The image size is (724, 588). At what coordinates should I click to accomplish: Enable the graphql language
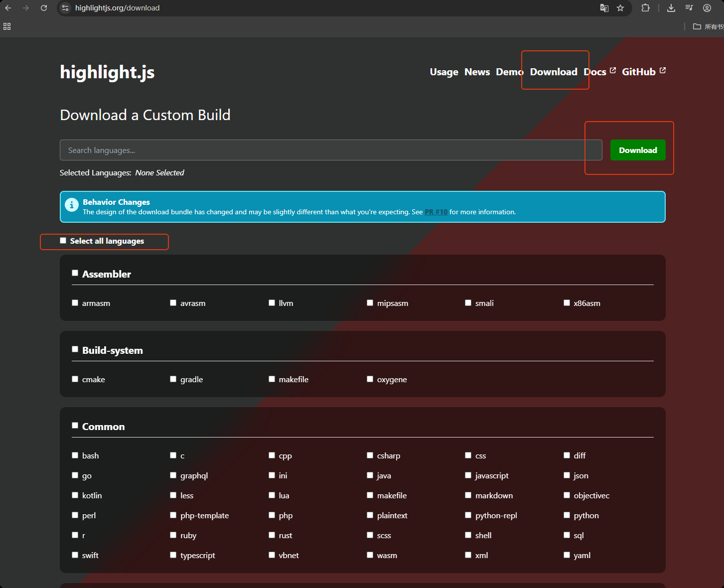(173, 475)
